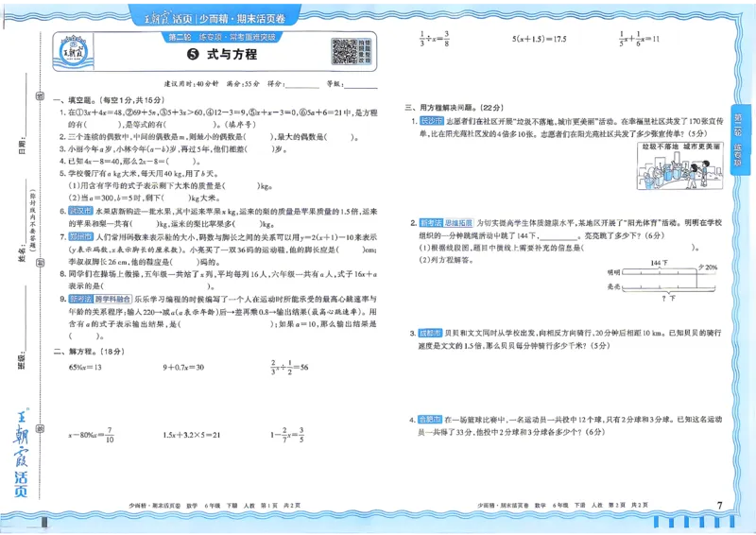Click the equation ending in =56
Viewport: 756px width, 535px height.
click(289, 367)
